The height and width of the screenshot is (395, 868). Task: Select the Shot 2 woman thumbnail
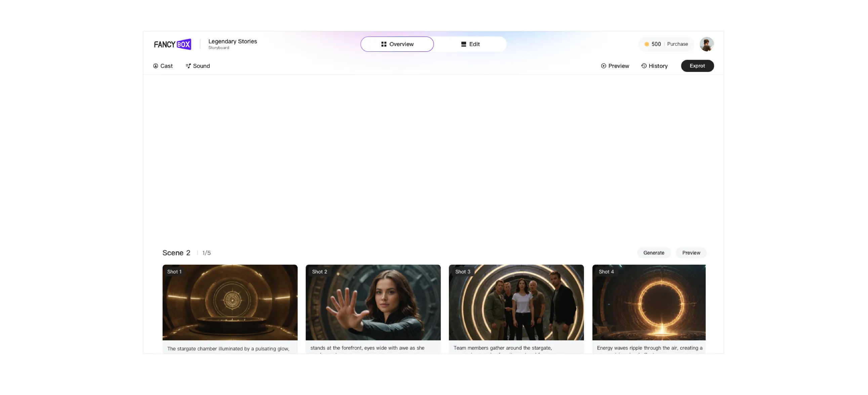(373, 302)
